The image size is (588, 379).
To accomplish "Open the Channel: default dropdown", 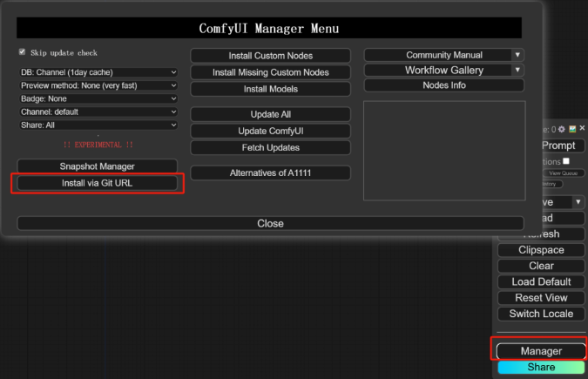I will [98, 112].
